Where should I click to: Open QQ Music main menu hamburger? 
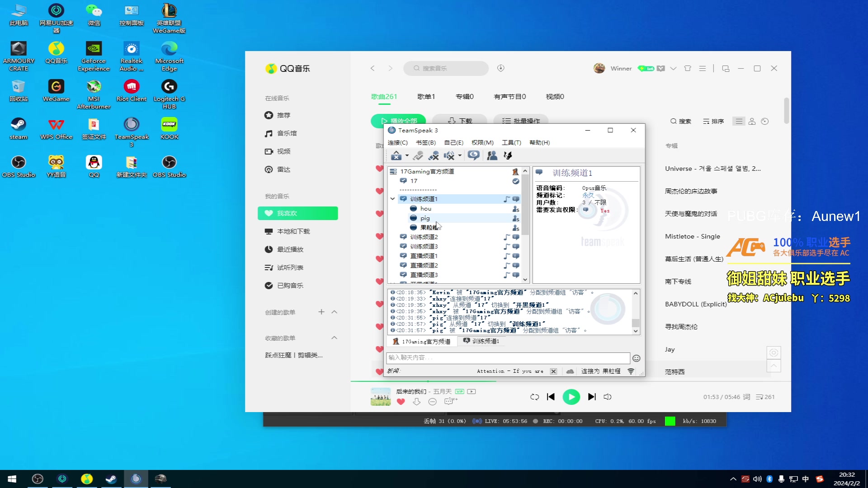click(703, 69)
